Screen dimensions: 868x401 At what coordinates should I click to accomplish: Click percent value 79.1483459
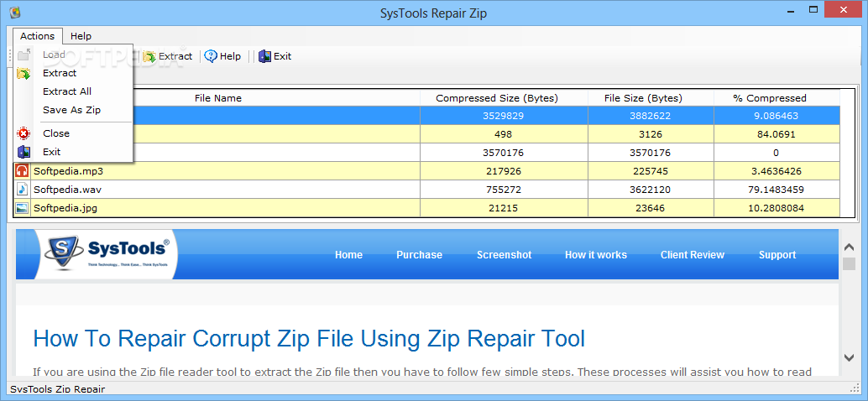click(x=777, y=190)
